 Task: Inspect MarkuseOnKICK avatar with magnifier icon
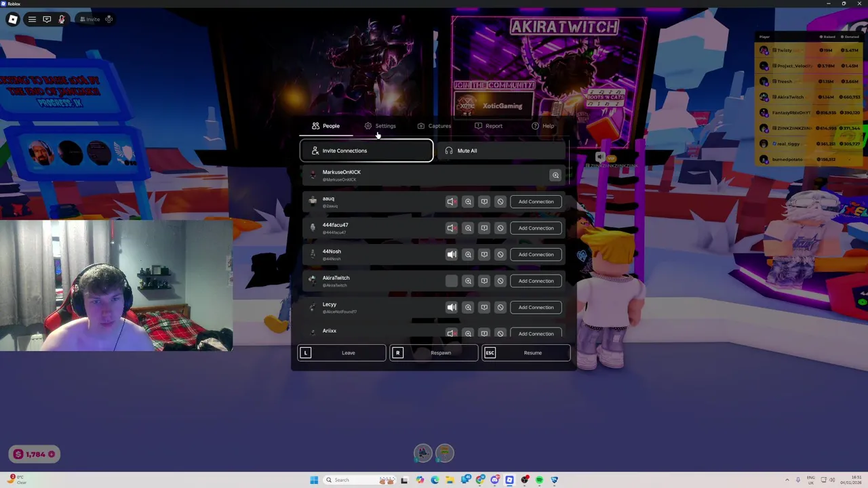tap(555, 176)
